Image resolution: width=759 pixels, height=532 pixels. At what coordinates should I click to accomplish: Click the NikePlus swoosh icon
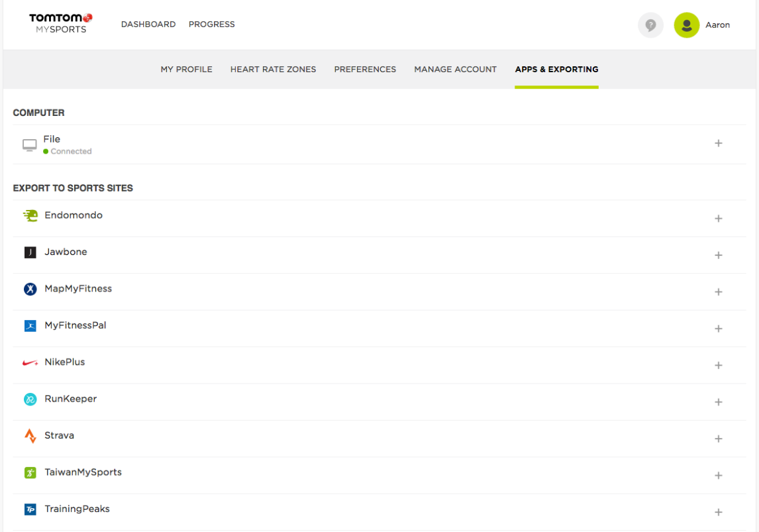(x=30, y=362)
